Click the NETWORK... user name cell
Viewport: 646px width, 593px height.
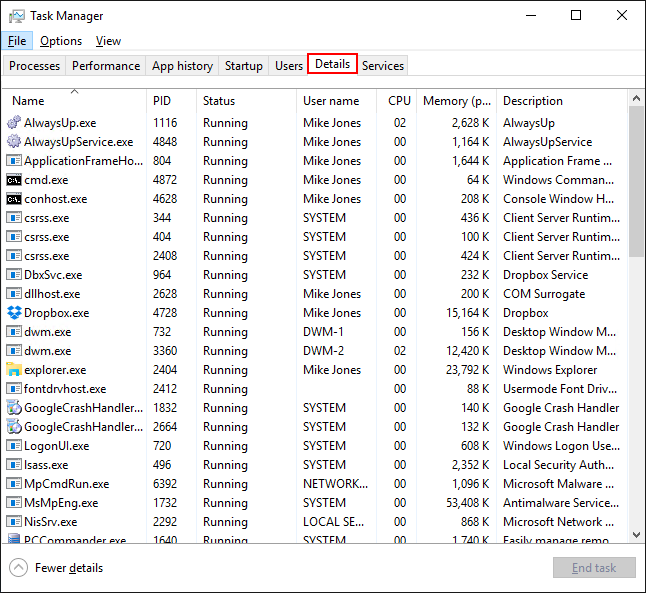coord(335,484)
